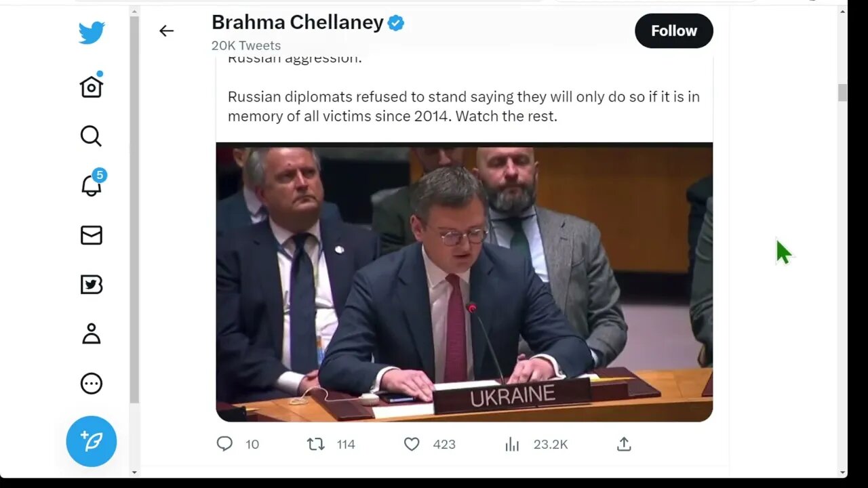The image size is (868, 488).
Task: Open the Explore search icon
Action: (91, 136)
